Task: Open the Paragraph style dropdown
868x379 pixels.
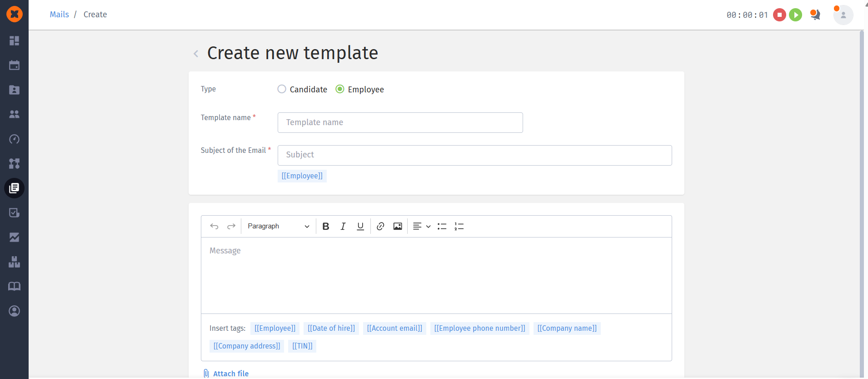Action: (278, 227)
